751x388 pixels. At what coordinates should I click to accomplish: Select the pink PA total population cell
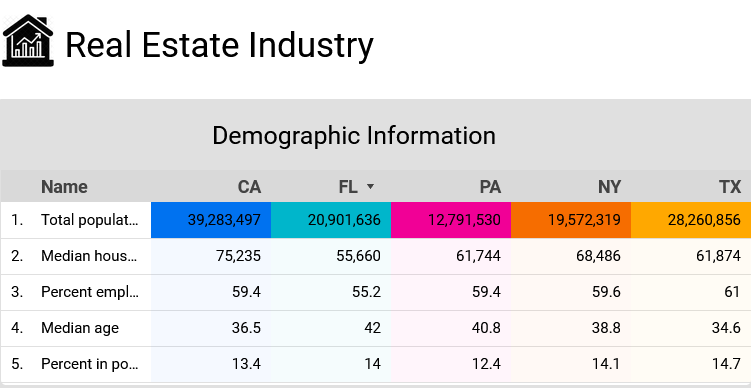451,220
